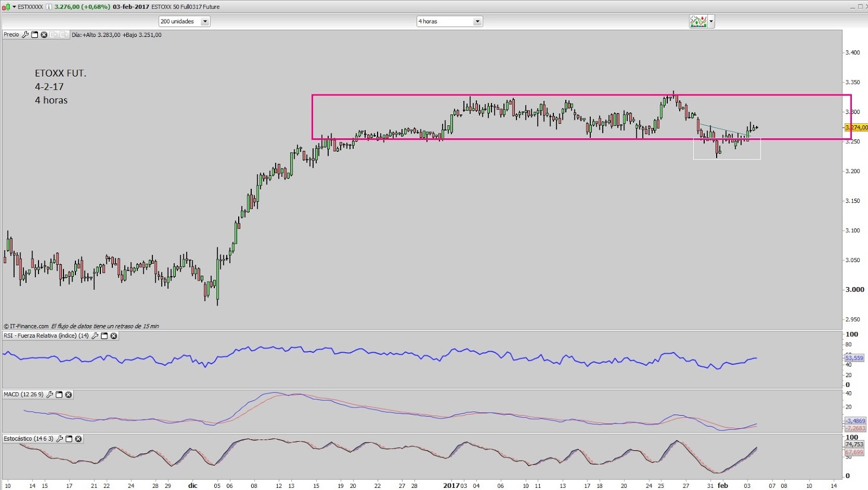Click the ESTXXXXX ticker name
This screenshot has height=490, width=868.
click(x=30, y=7)
